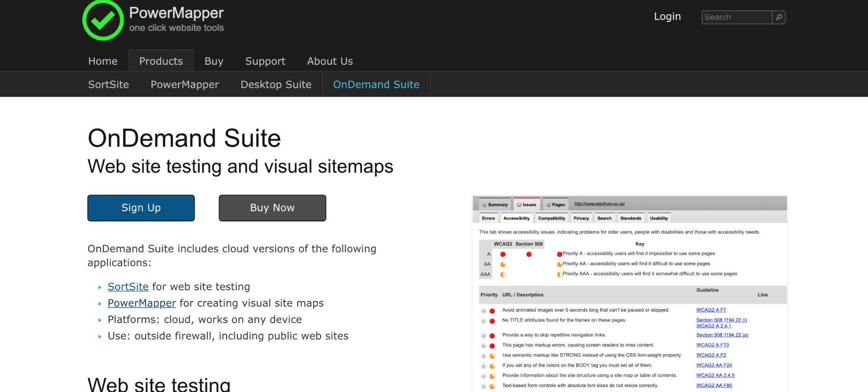
Task: Click the SortSite link for web site testing
Action: pyautogui.click(x=128, y=287)
